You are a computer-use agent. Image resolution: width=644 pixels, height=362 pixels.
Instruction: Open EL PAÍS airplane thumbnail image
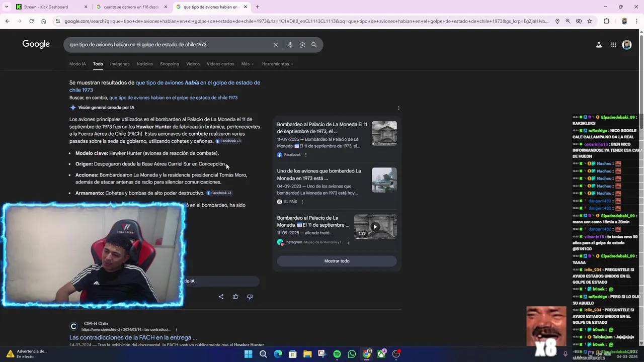[384, 180]
